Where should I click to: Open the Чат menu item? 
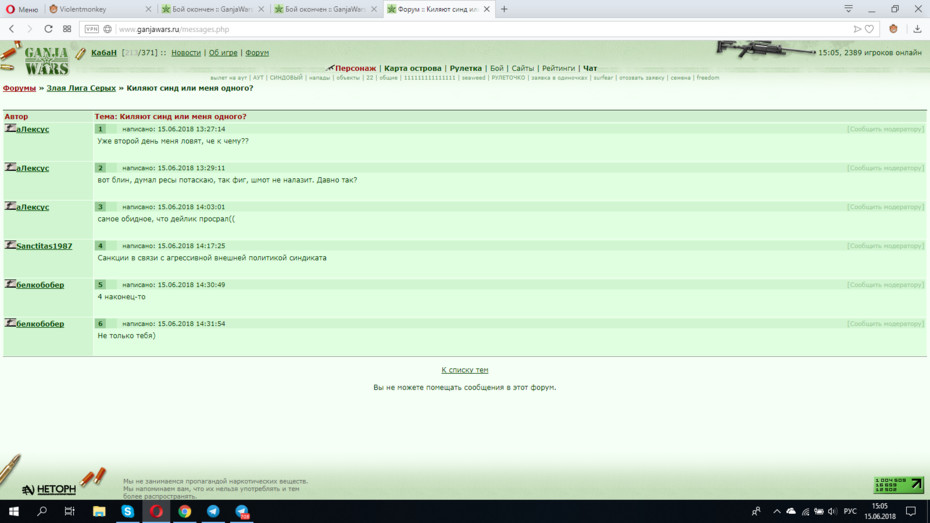coord(590,68)
